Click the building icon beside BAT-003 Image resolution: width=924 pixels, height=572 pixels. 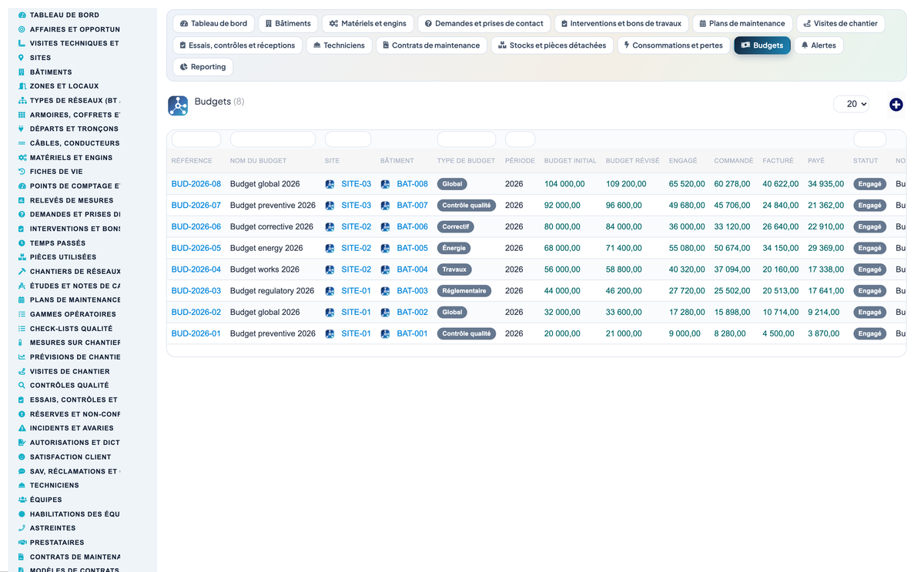point(385,291)
